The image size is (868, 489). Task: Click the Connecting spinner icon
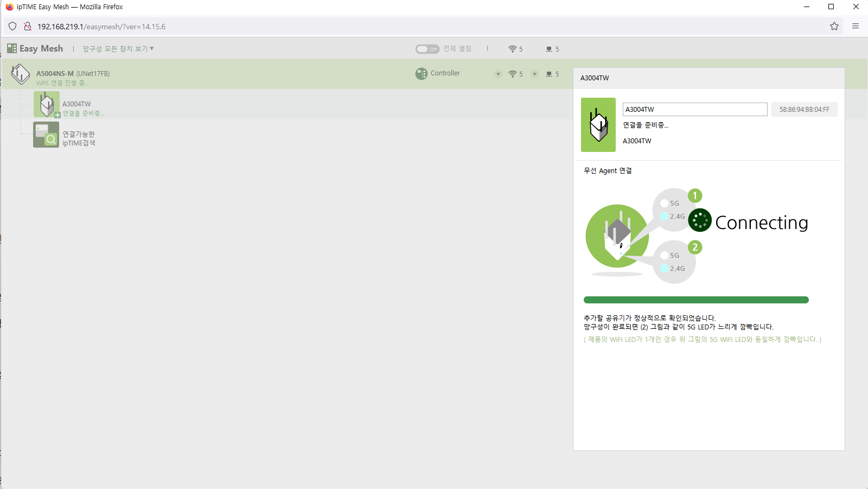coord(700,220)
